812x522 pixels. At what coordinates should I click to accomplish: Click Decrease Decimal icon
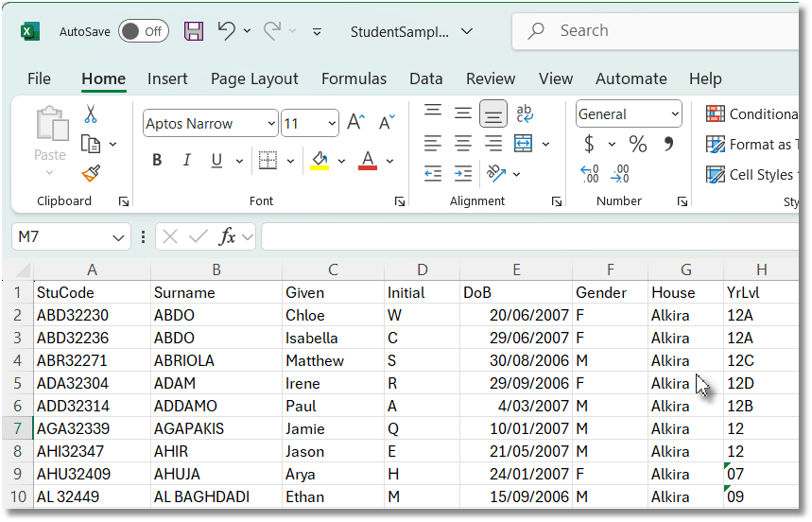pos(620,173)
